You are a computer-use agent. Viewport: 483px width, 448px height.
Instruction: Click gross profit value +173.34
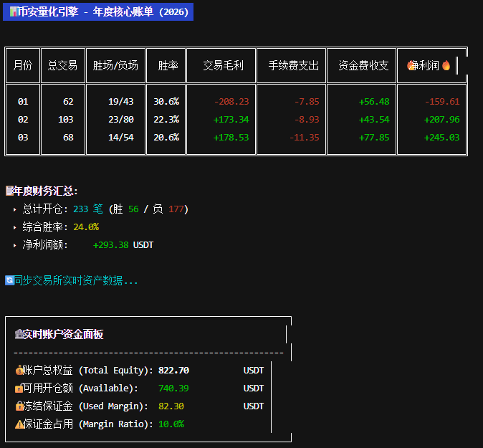coord(231,119)
